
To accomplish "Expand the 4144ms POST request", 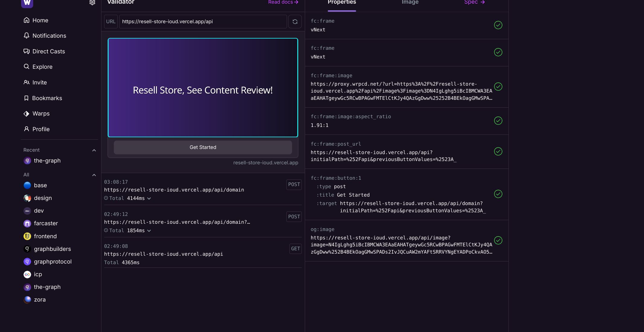I will [149, 198].
